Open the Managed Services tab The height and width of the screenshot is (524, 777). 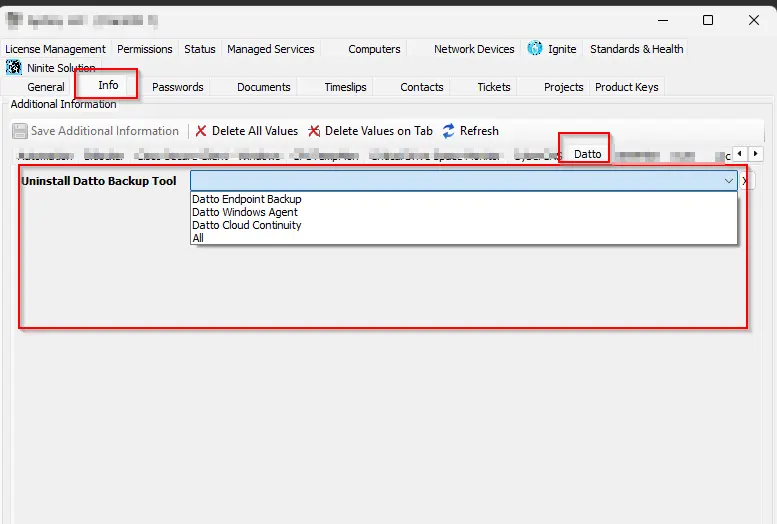pos(271,49)
